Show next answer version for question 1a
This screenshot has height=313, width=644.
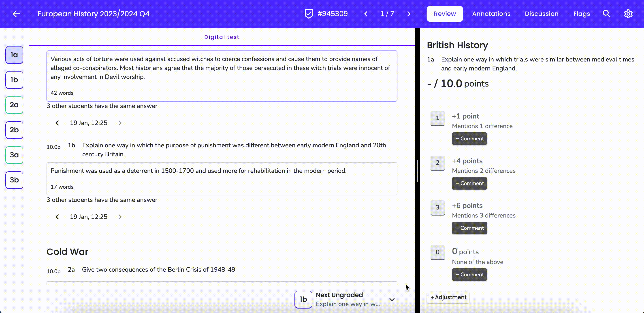point(120,123)
